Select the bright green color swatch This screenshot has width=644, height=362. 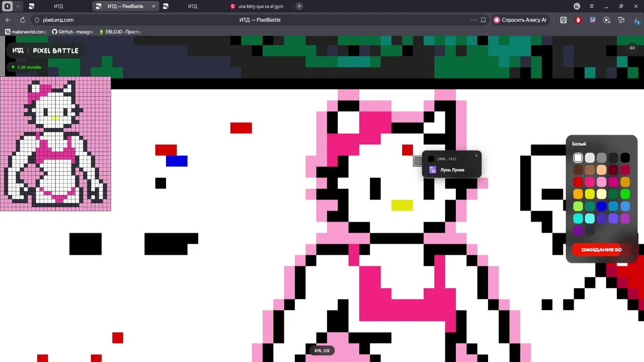click(625, 194)
